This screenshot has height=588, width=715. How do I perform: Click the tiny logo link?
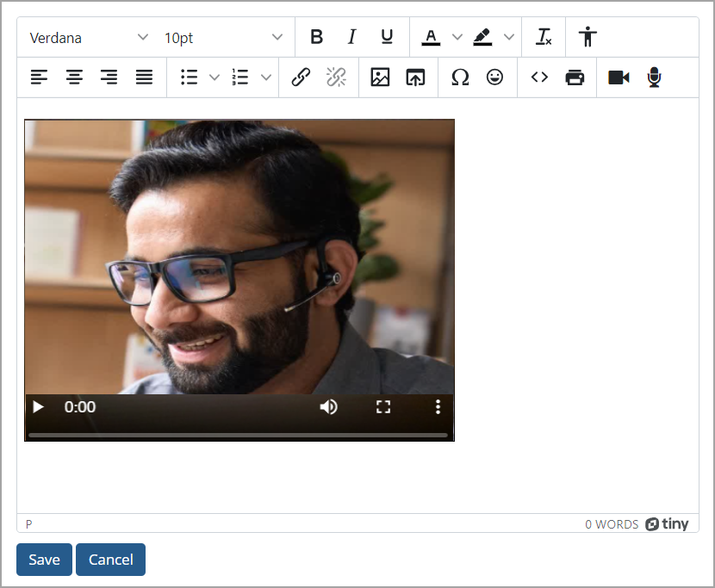(667, 524)
